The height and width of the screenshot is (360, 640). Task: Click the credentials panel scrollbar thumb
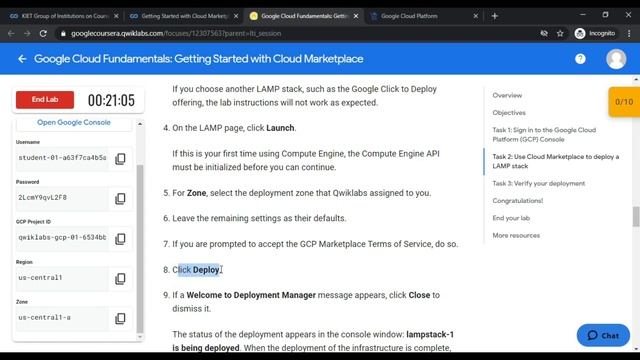coord(140,249)
